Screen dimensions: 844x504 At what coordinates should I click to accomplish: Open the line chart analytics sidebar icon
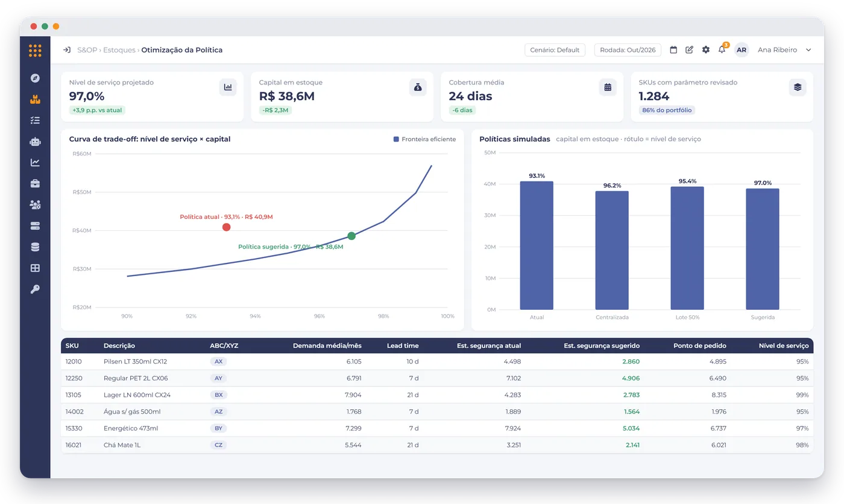pos(35,162)
